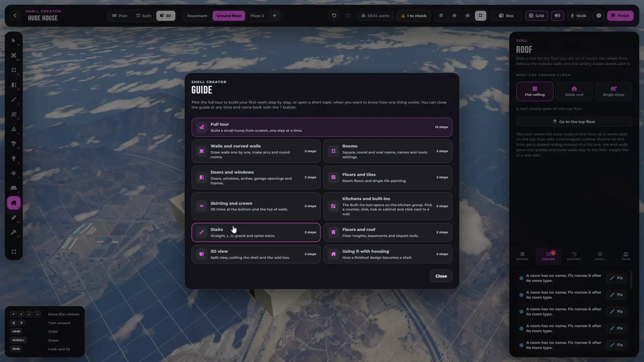Viewport: 644px width, 362px height.
Task: Open the Doors and windows guide topic
Action: [x=256, y=177]
